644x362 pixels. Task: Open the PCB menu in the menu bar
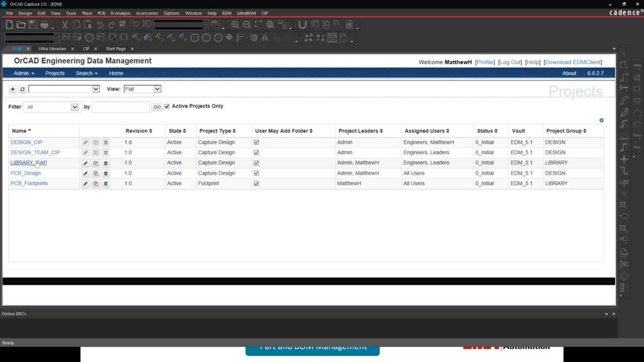(102, 13)
